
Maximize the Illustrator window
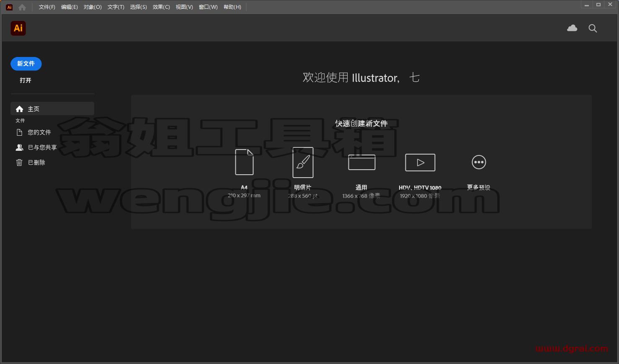[x=598, y=5]
